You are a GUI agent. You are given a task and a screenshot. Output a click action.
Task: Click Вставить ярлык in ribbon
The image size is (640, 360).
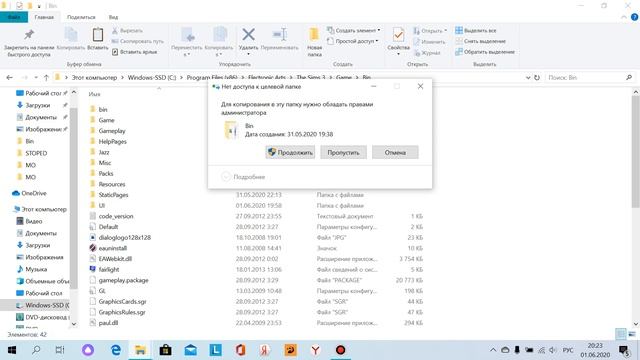[134, 52]
